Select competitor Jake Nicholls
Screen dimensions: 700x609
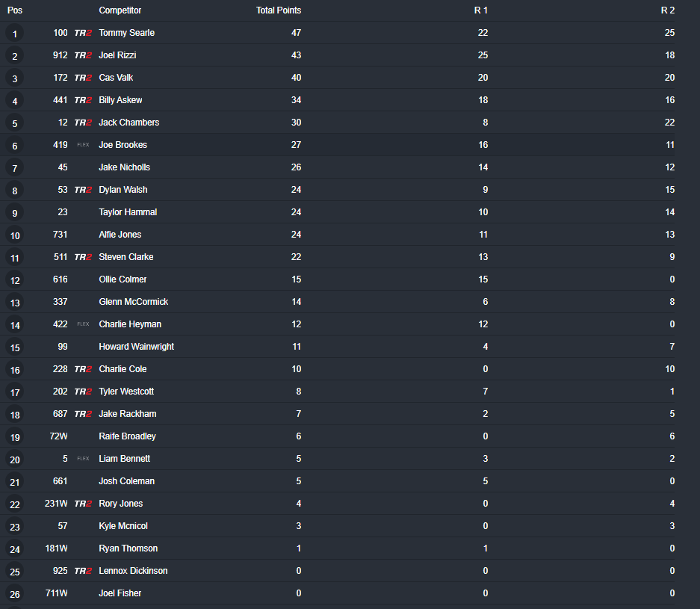tap(125, 167)
